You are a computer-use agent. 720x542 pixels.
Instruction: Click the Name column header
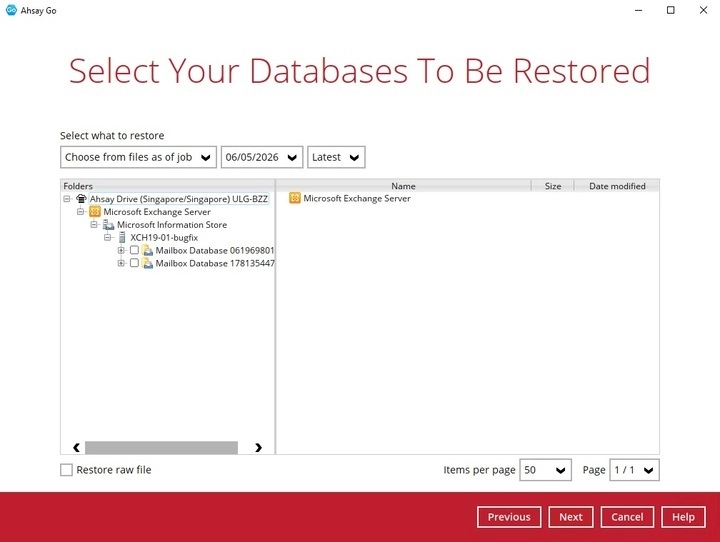tap(403, 186)
